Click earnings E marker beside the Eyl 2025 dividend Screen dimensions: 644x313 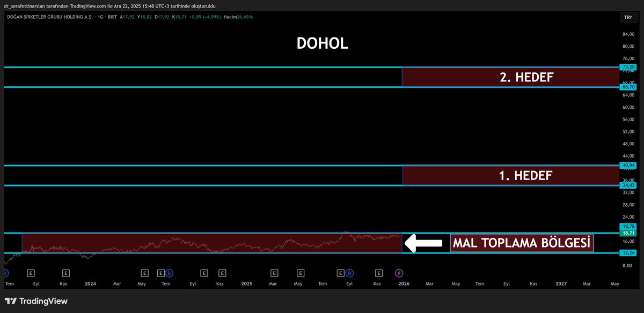[x=342, y=273]
